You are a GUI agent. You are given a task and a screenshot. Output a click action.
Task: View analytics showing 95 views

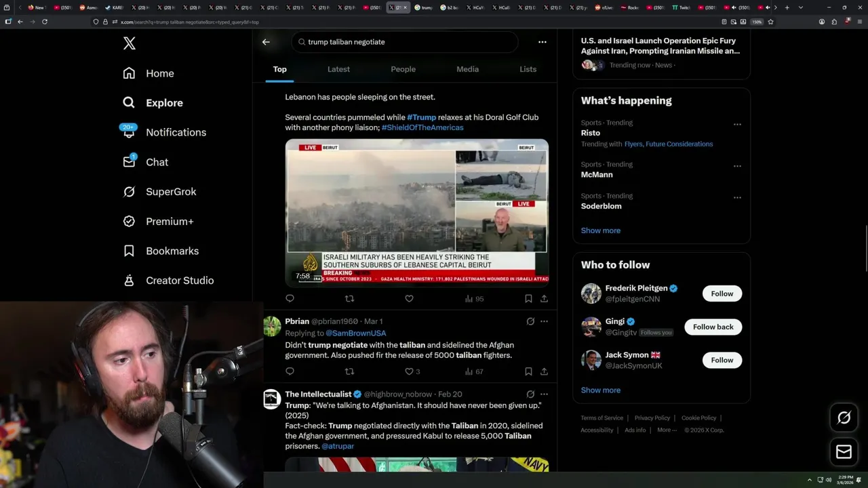[474, 298]
